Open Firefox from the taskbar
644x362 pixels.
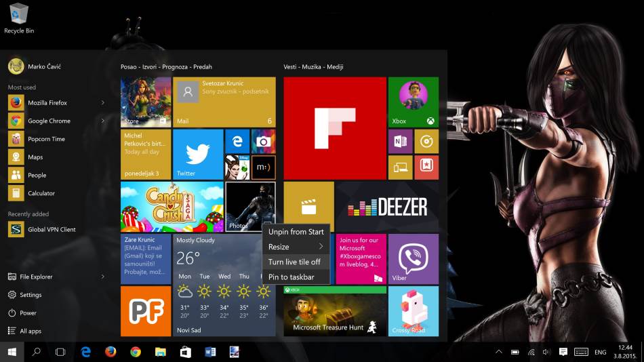click(110, 352)
